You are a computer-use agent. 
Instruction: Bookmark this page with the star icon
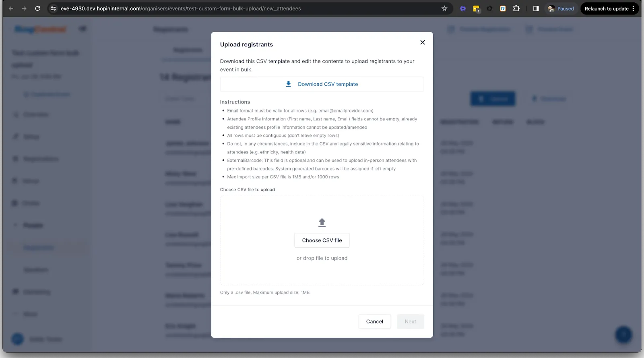pos(444,8)
